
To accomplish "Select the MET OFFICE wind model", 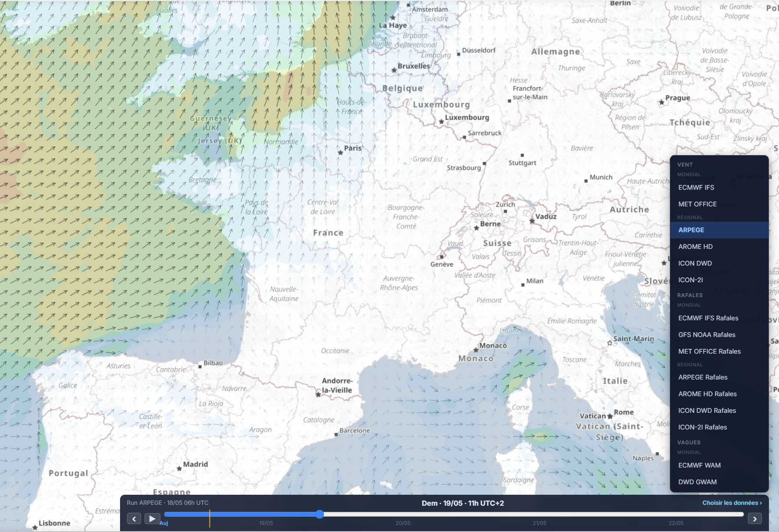I will point(719,204).
